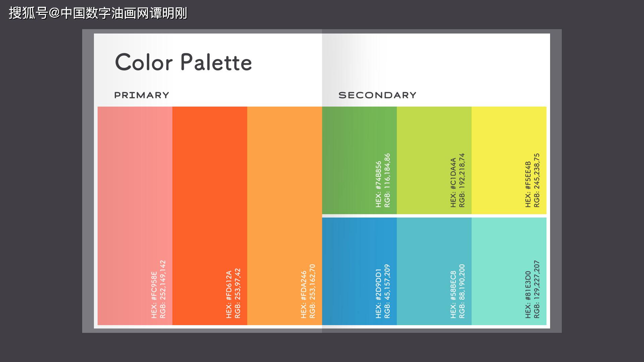The width and height of the screenshot is (644, 362).
Task: Click text 'RGB: 88,190,200'
Action: pos(462,291)
